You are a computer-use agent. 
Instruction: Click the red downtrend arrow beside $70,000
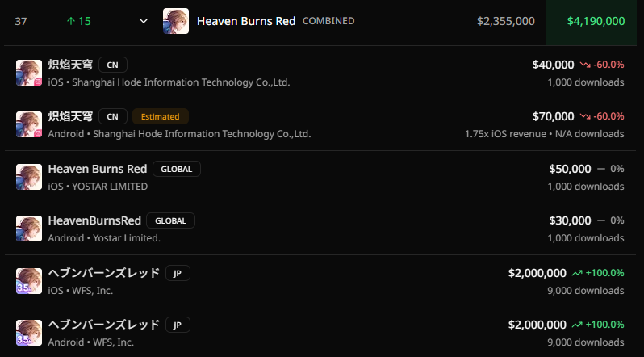[585, 116]
